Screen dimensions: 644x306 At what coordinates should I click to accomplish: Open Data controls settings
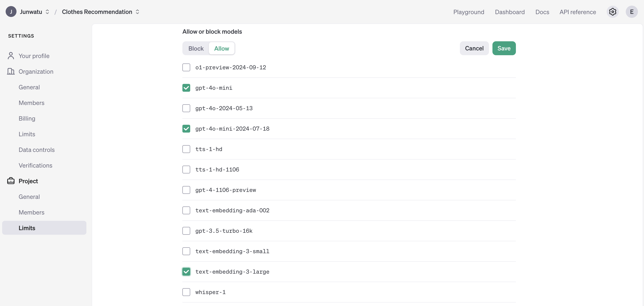(36, 150)
